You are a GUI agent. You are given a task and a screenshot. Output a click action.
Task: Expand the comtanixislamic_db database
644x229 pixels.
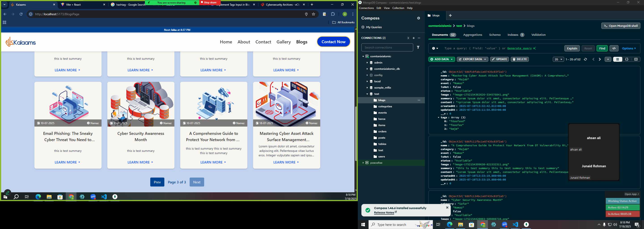(367, 69)
